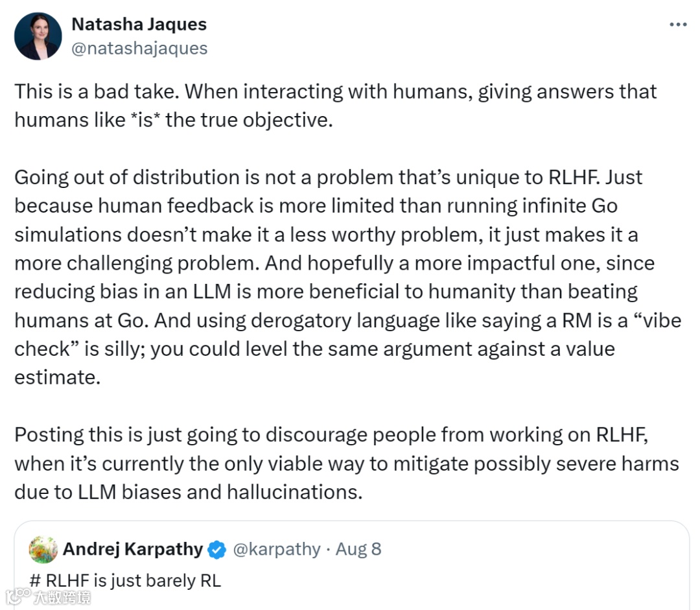This screenshot has width=700, height=610.
Task: Open the three-dot more options menu
Action: [x=677, y=25]
